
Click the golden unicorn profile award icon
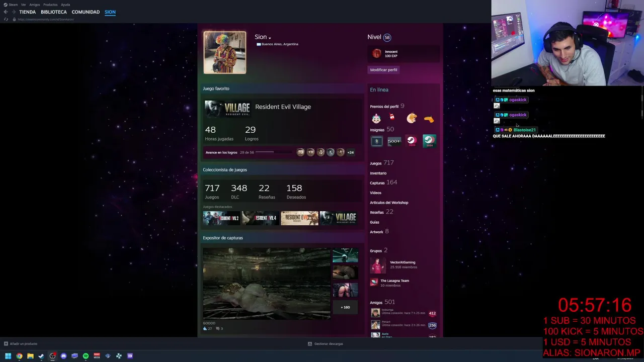pos(412,118)
